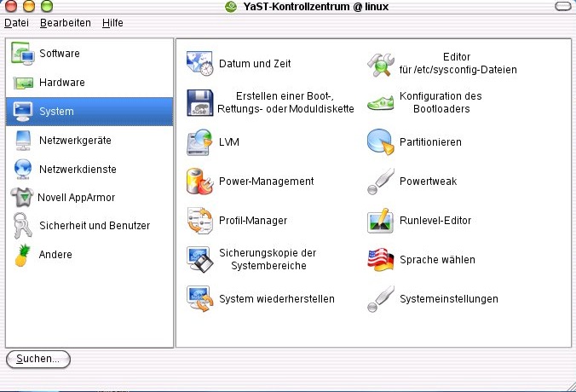
Task: Open the LVM disk icon
Action: click(x=199, y=142)
